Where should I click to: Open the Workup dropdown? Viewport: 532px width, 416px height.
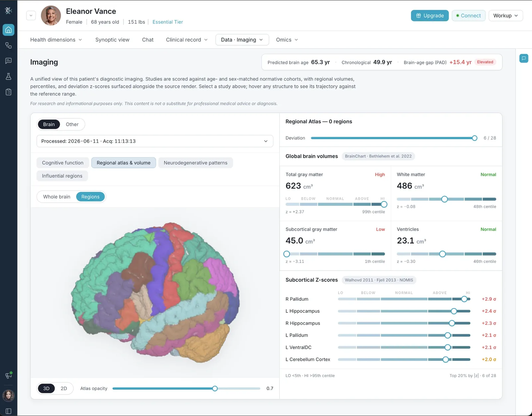[505, 16]
